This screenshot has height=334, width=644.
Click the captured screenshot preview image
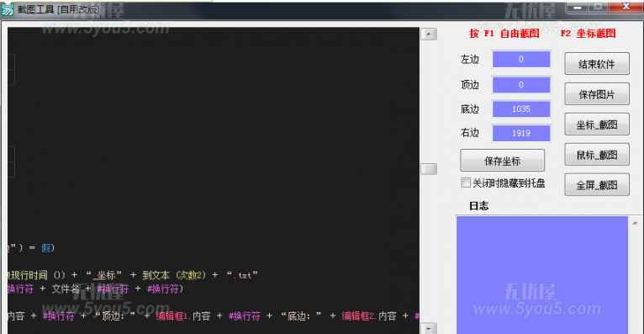(x=214, y=181)
